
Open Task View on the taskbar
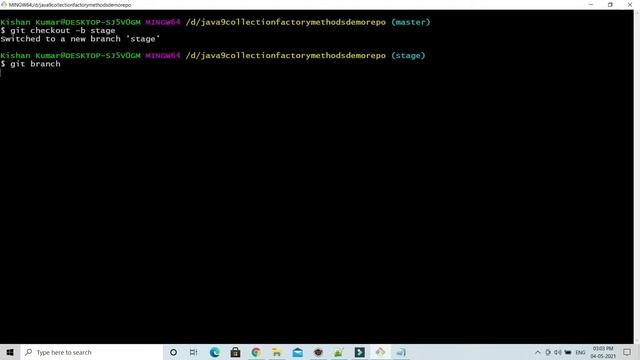[x=193, y=352]
